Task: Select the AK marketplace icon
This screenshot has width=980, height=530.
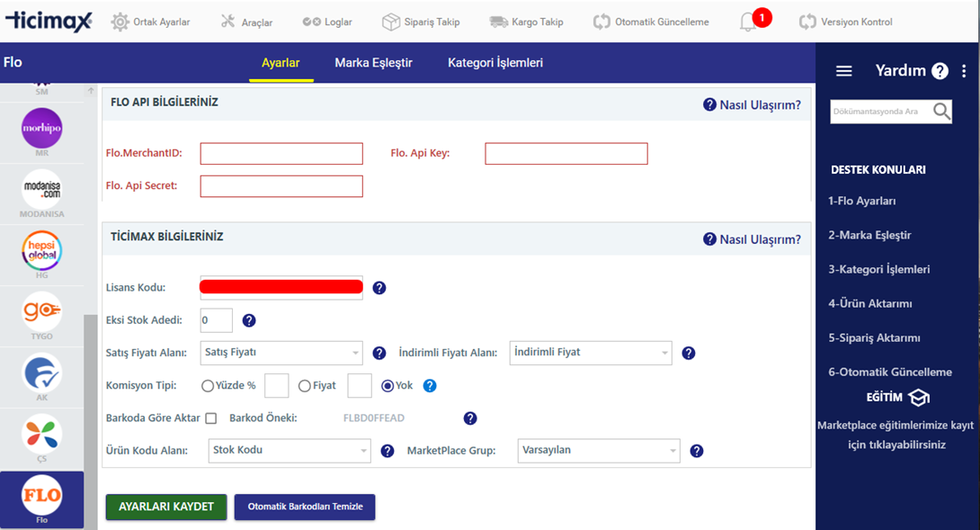Action: pos(42,373)
